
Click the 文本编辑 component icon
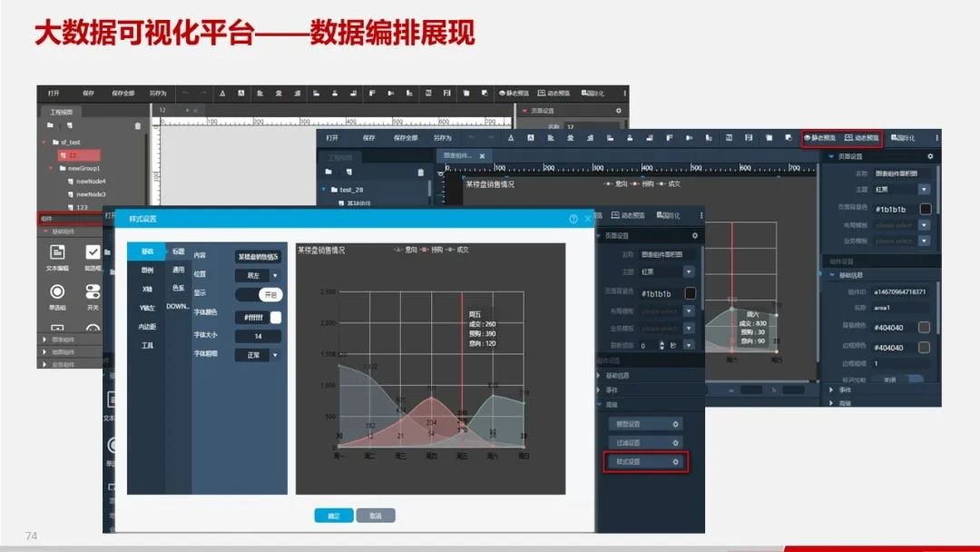click(x=57, y=251)
